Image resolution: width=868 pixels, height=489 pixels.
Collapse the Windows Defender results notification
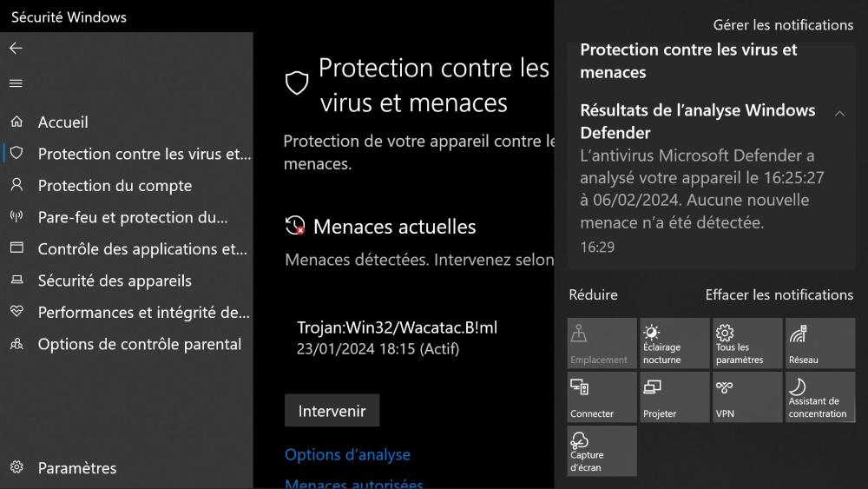click(839, 114)
